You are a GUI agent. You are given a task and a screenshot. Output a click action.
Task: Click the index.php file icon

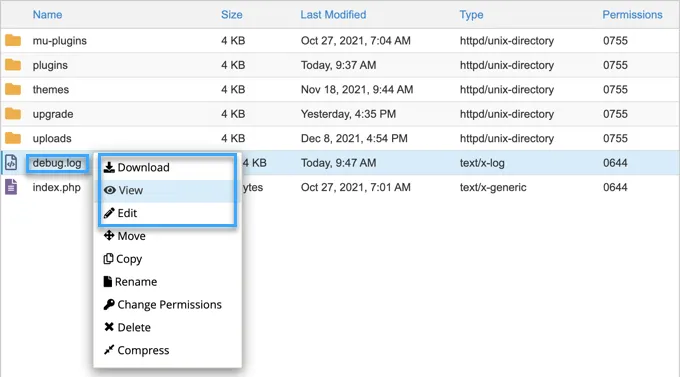tap(11, 187)
